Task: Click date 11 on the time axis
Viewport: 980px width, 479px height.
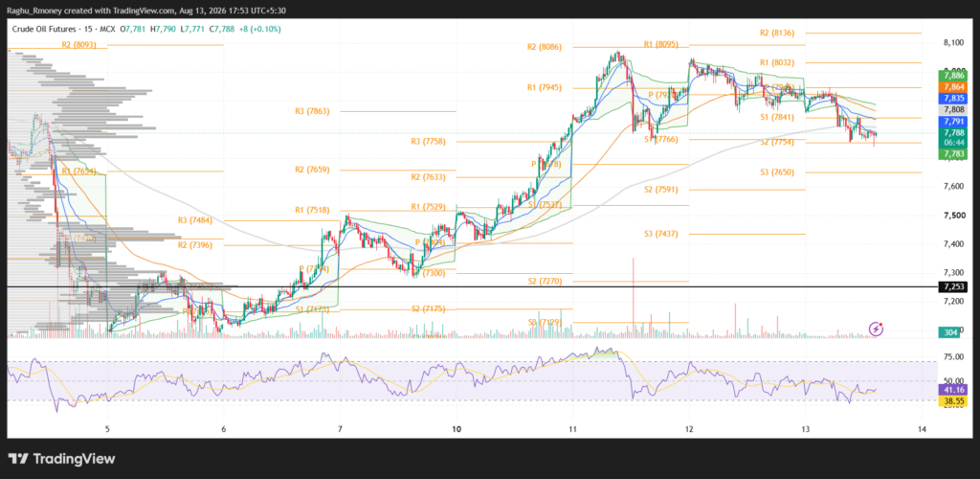Action: tap(572, 428)
